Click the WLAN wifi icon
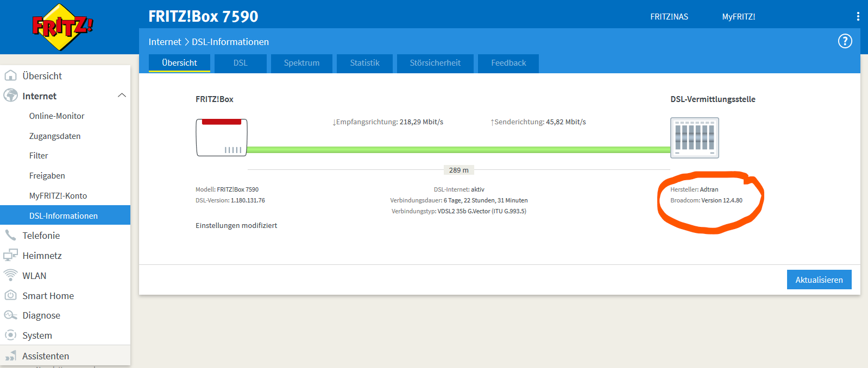The height and width of the screenshot is (368, 868). pyautogui.click(x=10, y=275)
